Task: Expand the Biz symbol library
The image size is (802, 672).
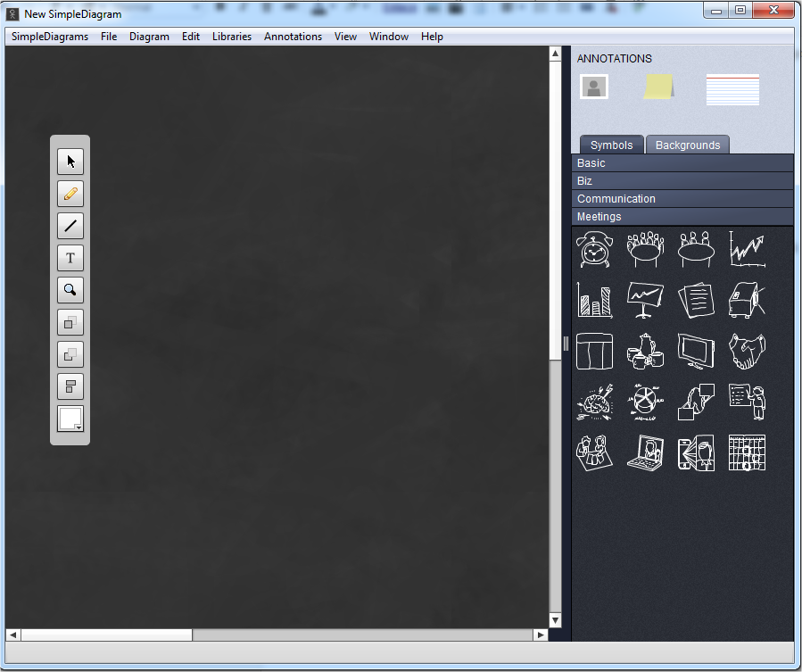Action: click(x=682, y=180)
